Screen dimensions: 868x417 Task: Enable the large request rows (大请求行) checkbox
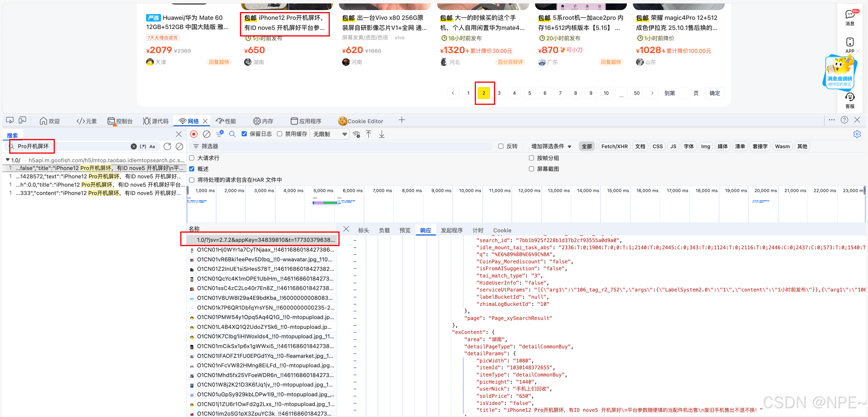pyautogui.click(x=192, y=158)
